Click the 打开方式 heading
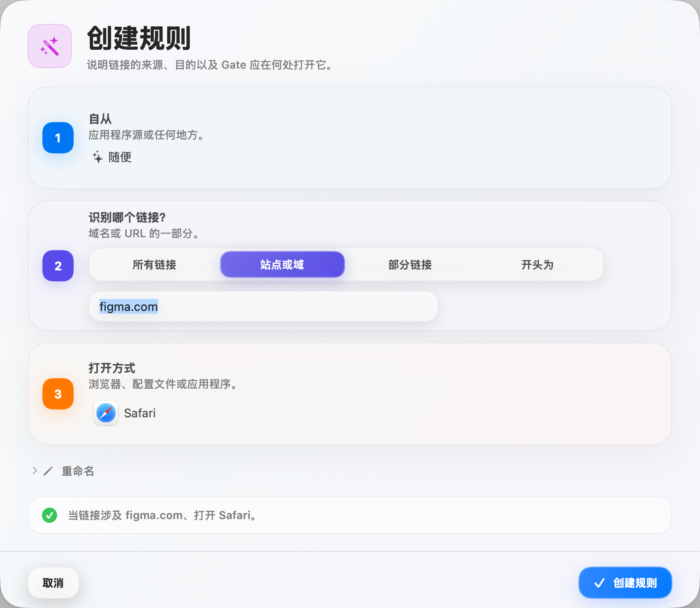The height and width of the screenshot is (608, 700). [x=112, y=368]
